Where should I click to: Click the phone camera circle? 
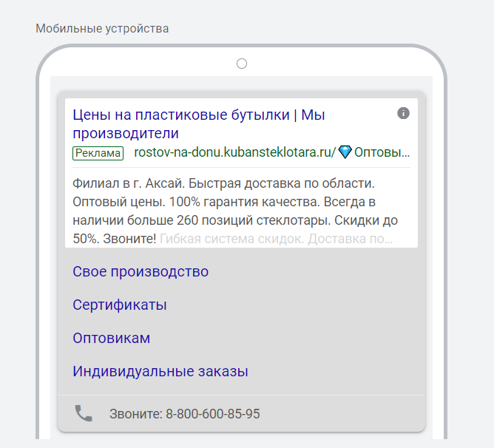click(x=242, y=64)
